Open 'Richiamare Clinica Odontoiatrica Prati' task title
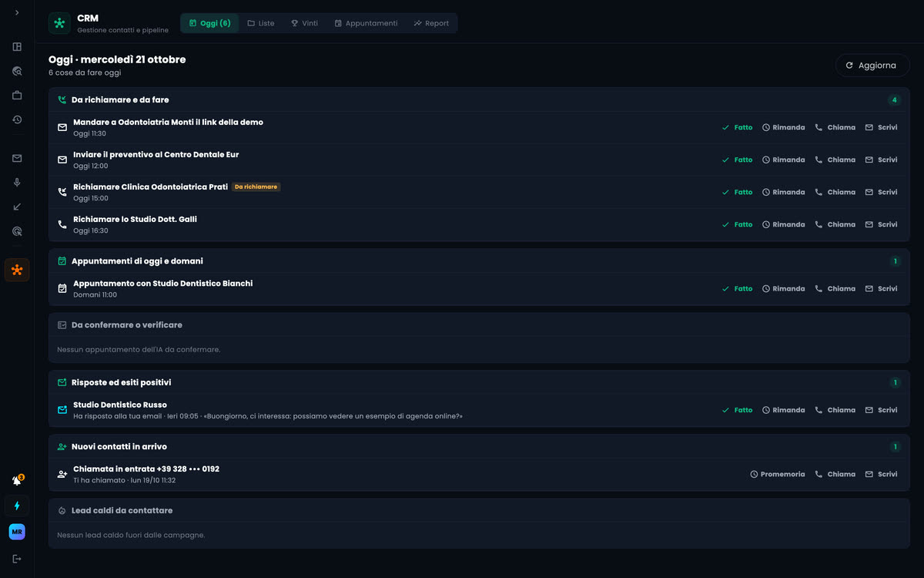Screen dimensions: 924x578 (150, 187)
